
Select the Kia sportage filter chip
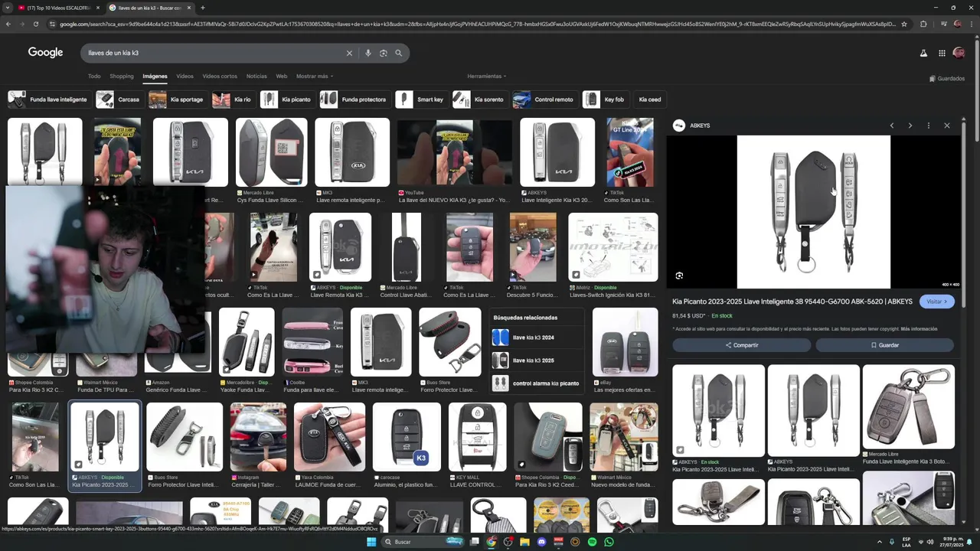(x=177, y=99)
